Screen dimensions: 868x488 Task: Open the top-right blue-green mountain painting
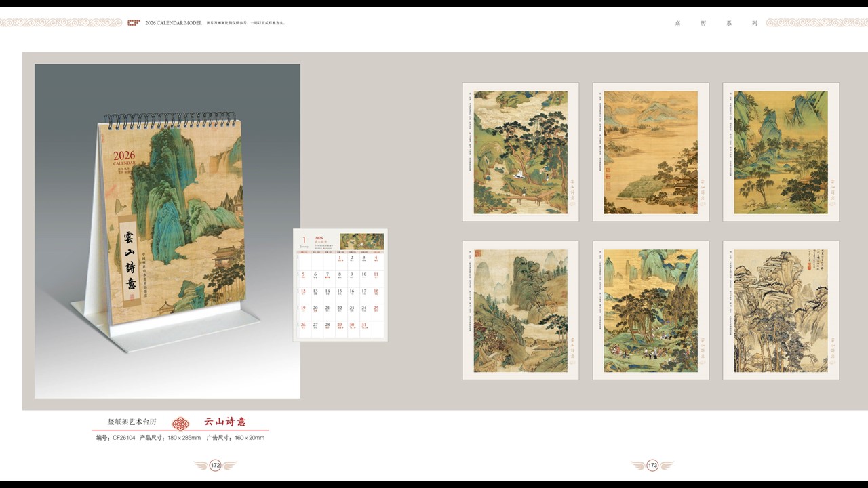pyautogui.click(x=781, y=152)
